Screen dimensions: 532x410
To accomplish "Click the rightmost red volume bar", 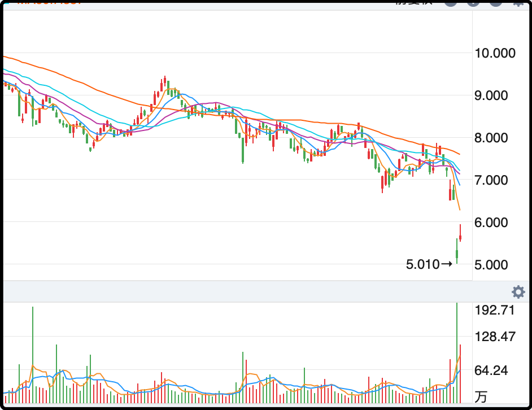I will pos(460,376).
